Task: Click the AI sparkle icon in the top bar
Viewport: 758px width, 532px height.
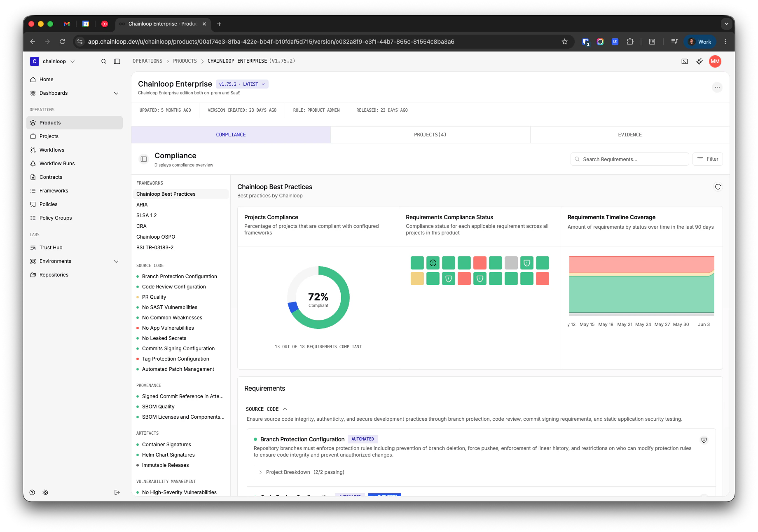Action: pyautogui.click(x=700, y=61)
